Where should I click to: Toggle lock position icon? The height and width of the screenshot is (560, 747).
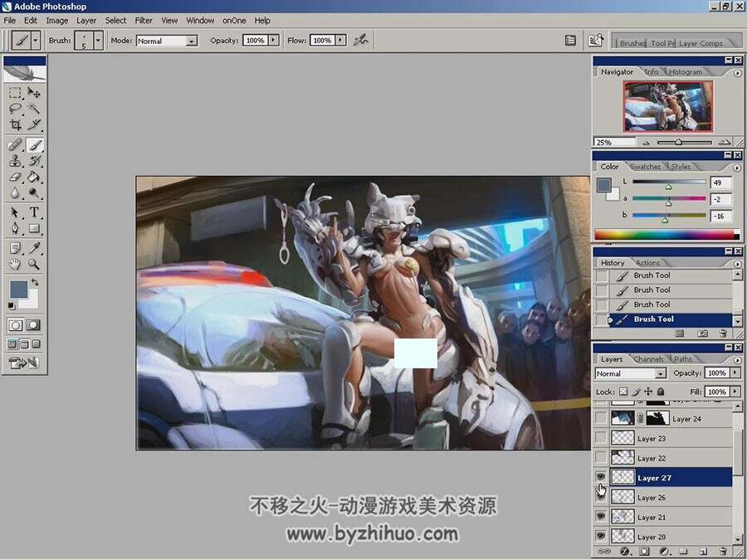pos(648,392)
